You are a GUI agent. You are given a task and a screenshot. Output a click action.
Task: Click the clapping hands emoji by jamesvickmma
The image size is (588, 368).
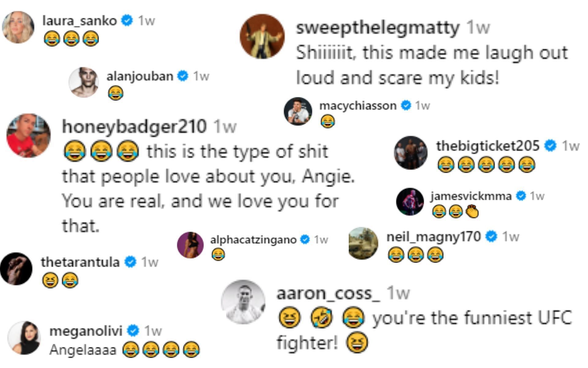coord(472,212)
